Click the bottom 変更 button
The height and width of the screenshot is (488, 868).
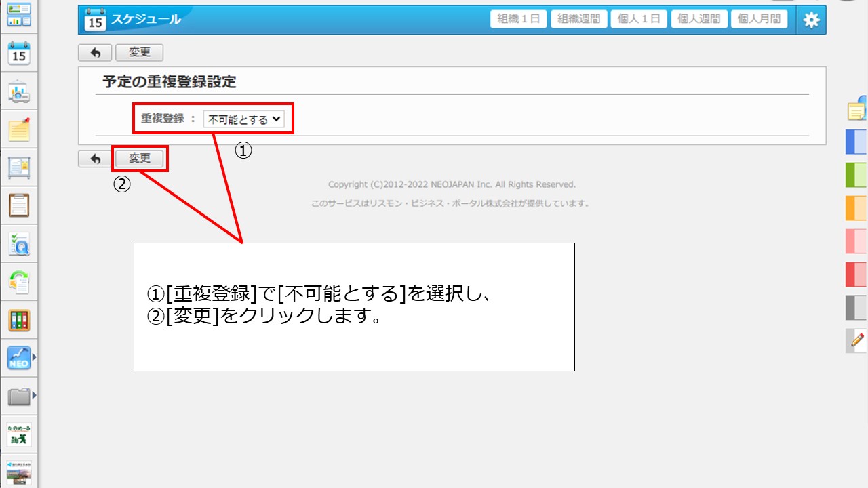140,159
